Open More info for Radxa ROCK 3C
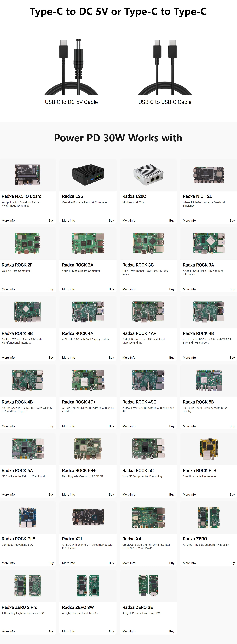Image resolution: width=237 pixels, height=644 pixels. tap(129, 289)
